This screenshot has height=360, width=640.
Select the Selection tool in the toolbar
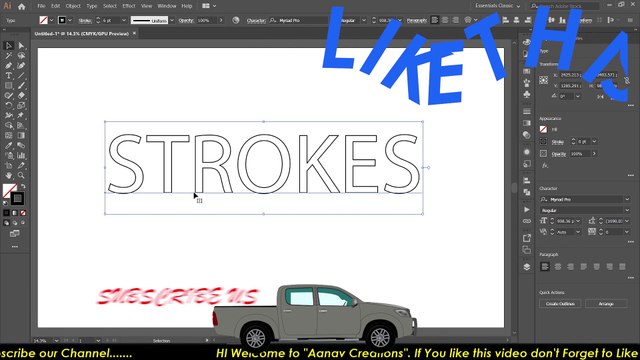pos(9,46)
